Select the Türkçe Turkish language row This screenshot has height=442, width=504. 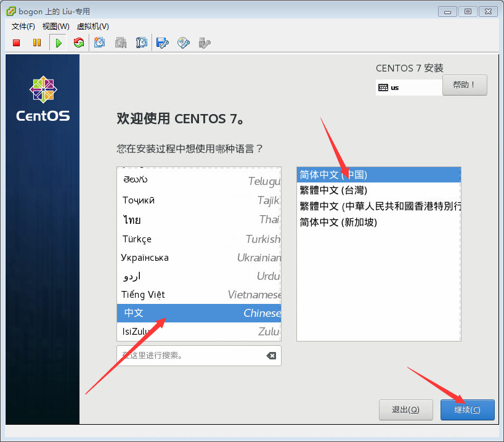198,239
